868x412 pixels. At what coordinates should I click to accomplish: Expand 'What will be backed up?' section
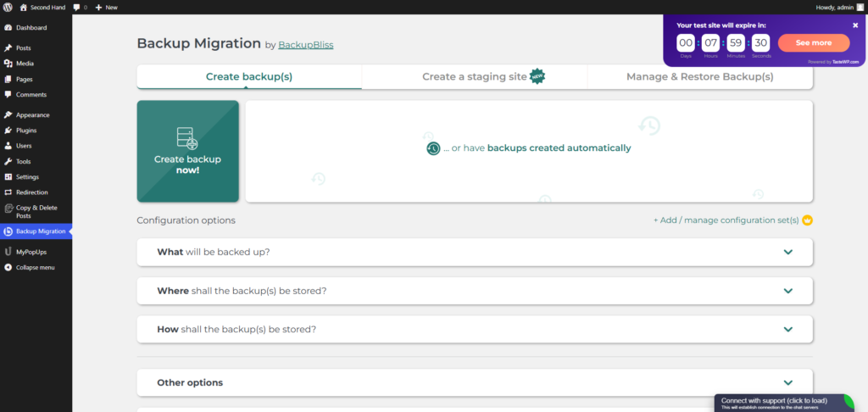point(475,252)
